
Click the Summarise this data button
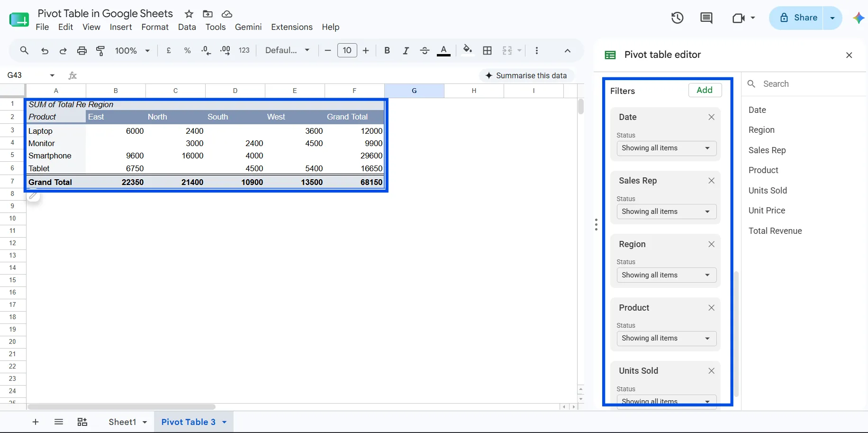pyautogui.click(x=526, y=75)
